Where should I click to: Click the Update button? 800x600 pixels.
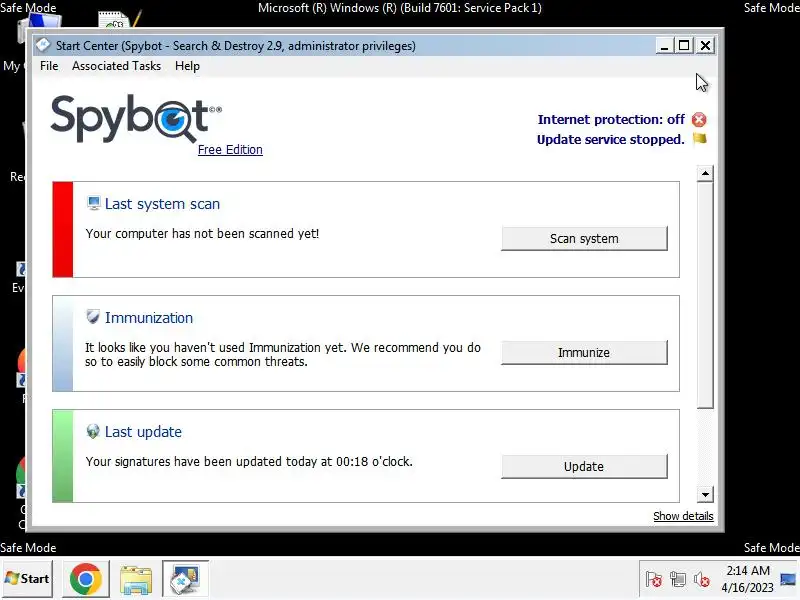pos(584,466)
